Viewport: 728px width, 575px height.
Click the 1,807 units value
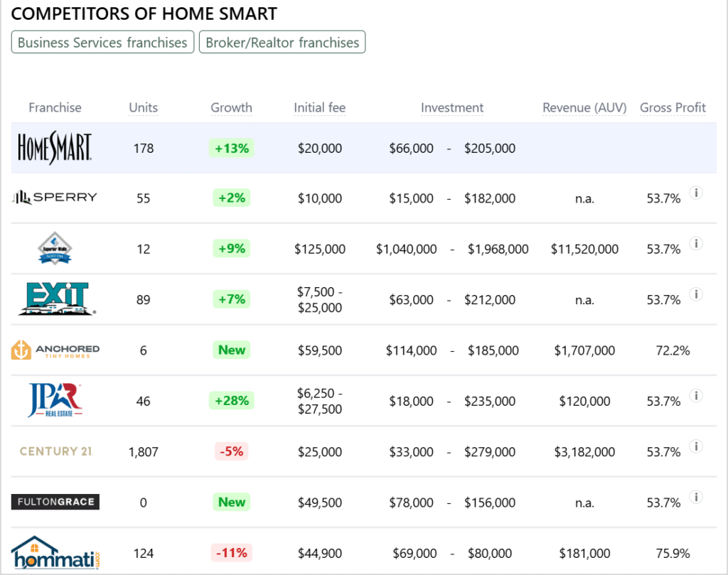pyautogui.click(x=143, y=452)
